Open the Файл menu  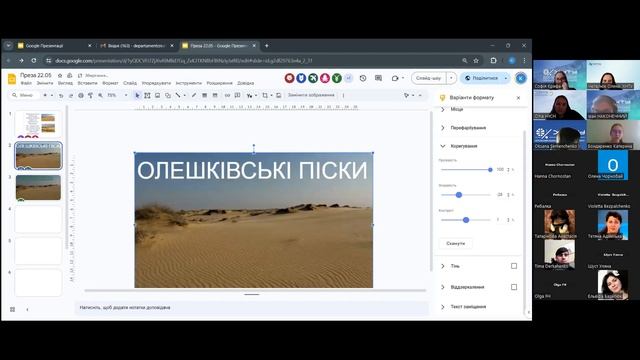click(26, 83)
